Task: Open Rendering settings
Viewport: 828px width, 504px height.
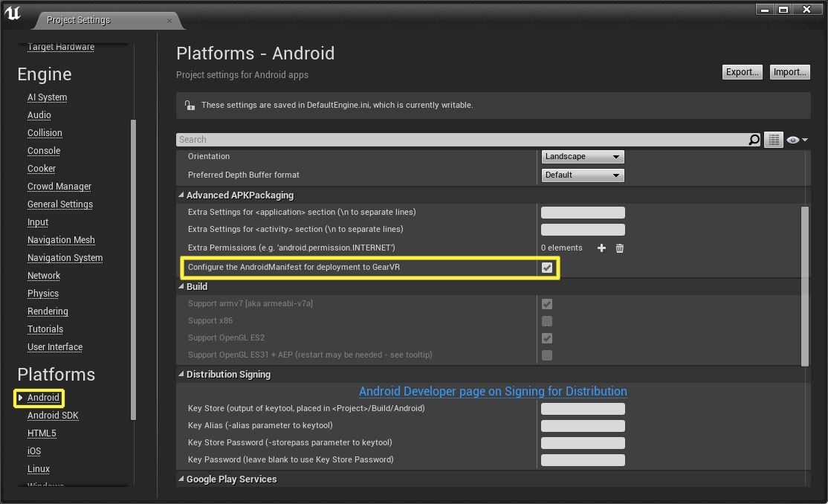Action: pos(48,311)
